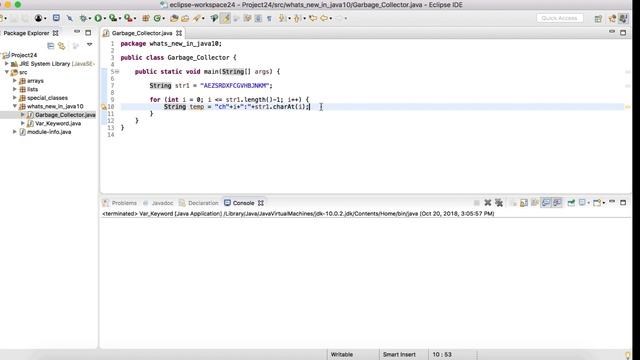Click Next Annotation arrow icon

click(x=282, y=18)
